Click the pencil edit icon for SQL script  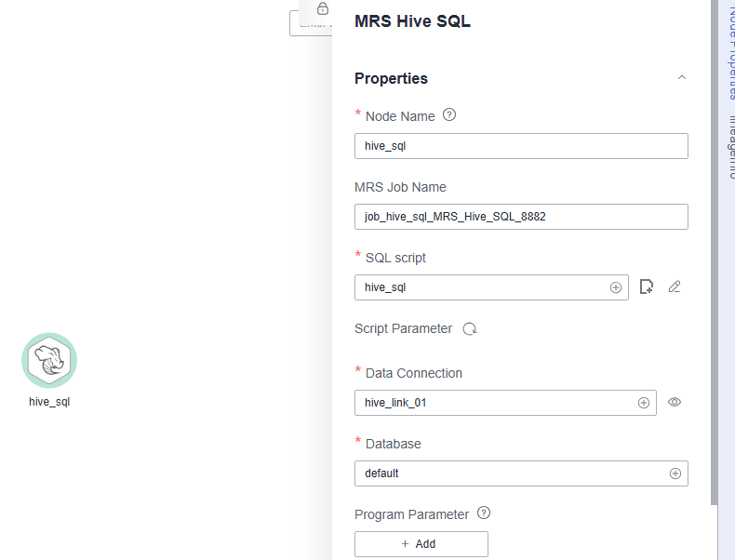tap(675, 287)
